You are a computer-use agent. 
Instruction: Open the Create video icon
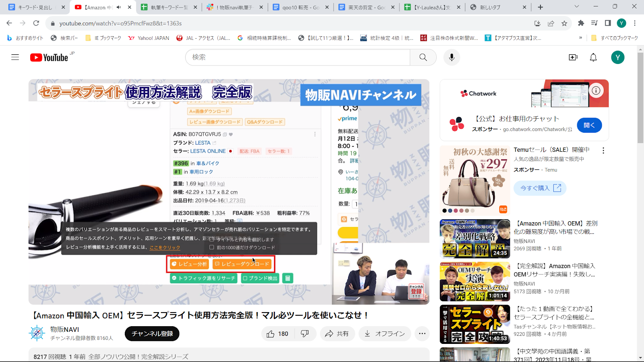point(573,57)
